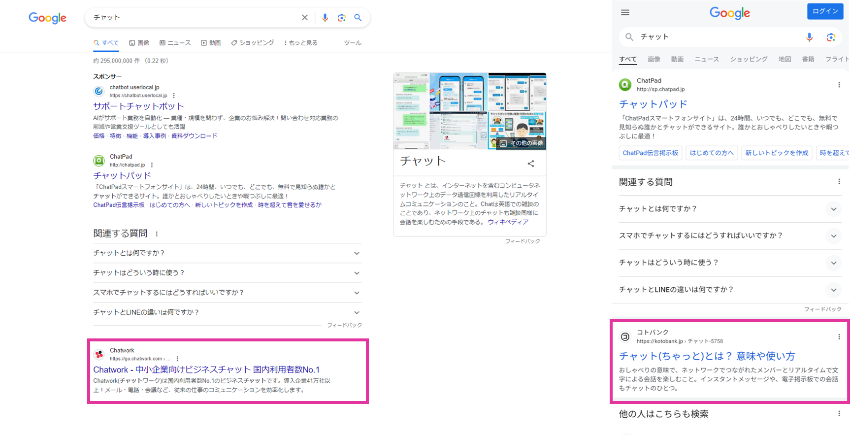
Task: Open チャットパッド title in mobile result
Action: click(653, 104)
